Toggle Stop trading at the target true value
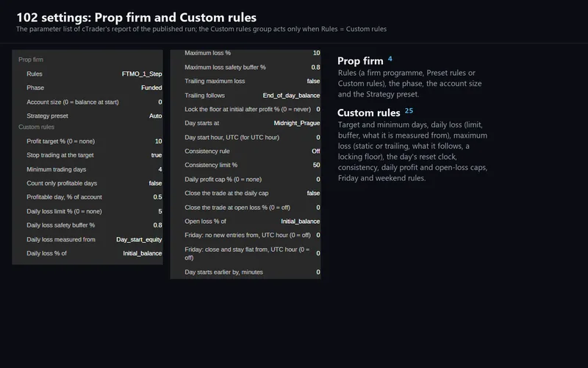 (x=157, y=155)
